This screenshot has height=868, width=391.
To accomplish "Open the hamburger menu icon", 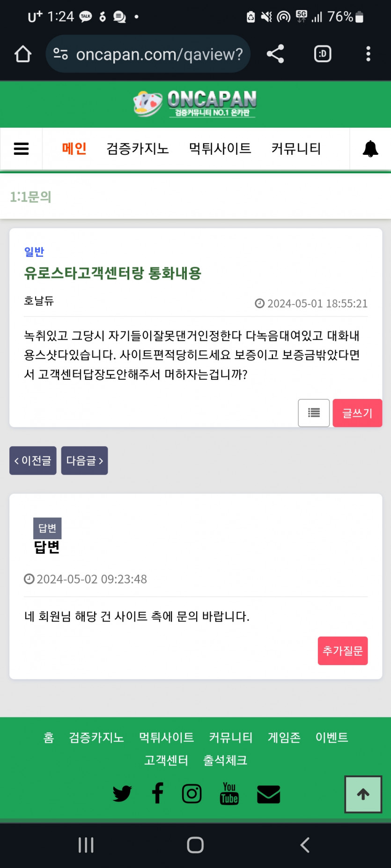I will pos(22,149).
